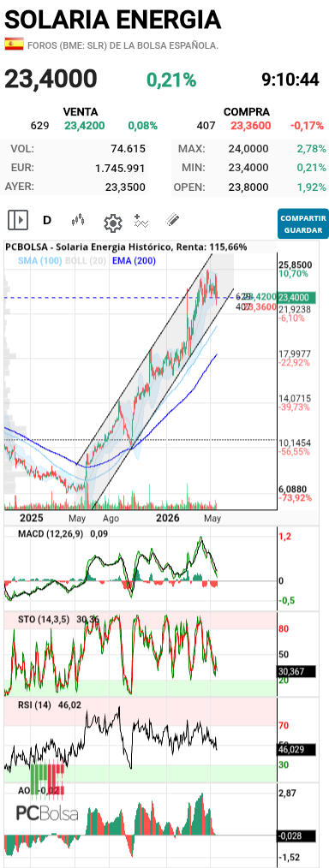The height and width of the screenshot is (868, 329).
Task: Click the 2026 label on time axis
Action: 168,518
